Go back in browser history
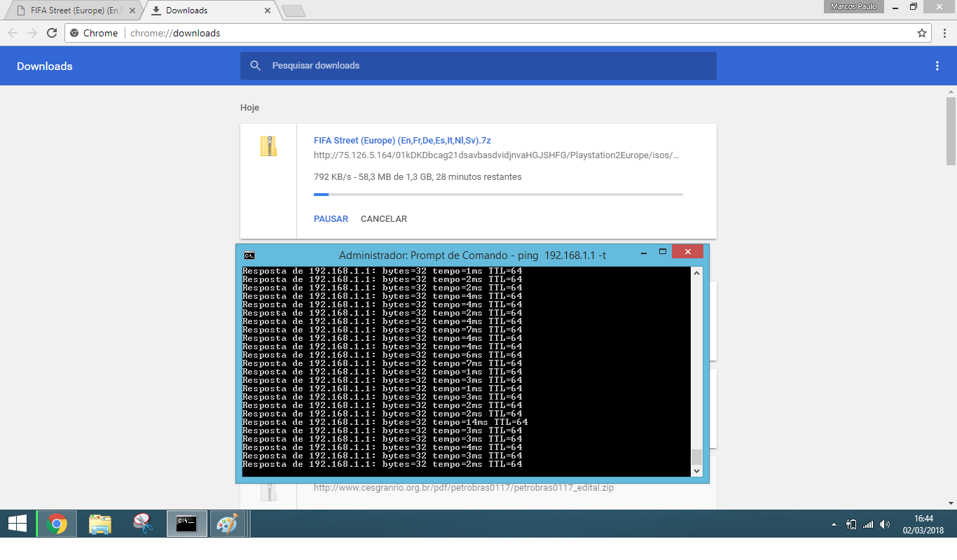 [13, 33]
